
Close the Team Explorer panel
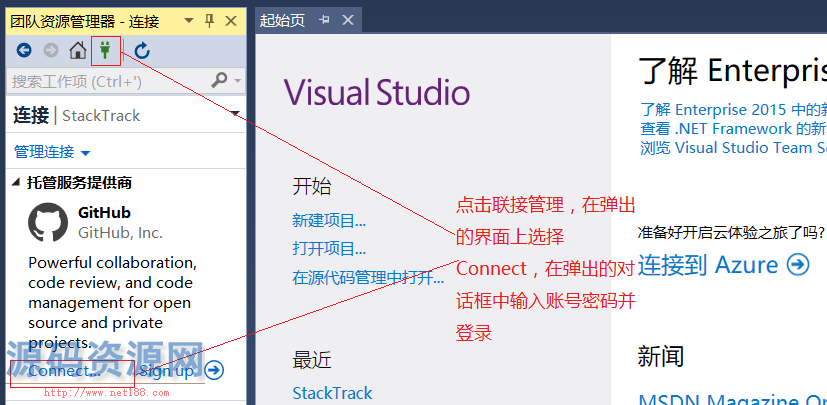click(231, 21)
